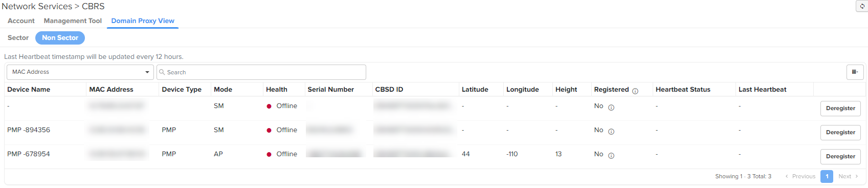Switch to the Non Sector toggle

pyautogui.click(x=60, y=38)
